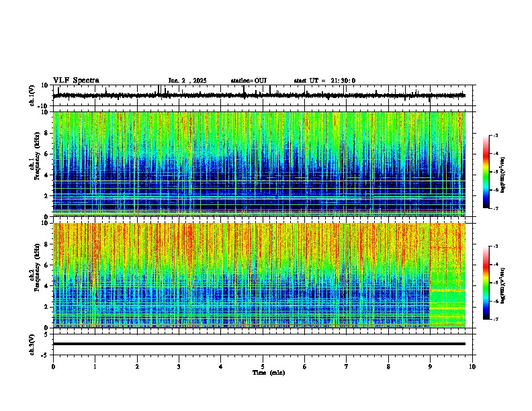The image size is (532, 411).
Task: Click the ch.3(V) axis label
Action: click(32, 345)
